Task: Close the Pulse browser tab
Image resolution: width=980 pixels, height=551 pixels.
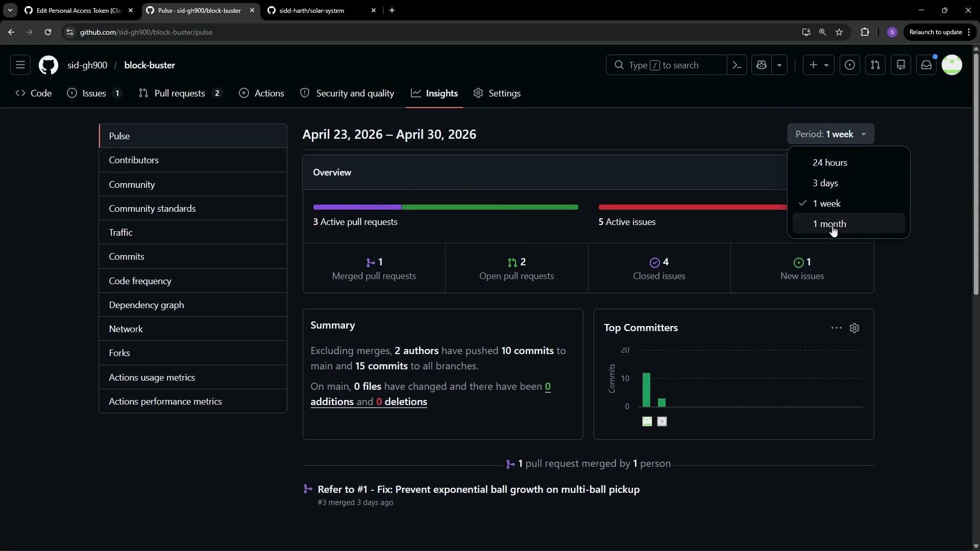Action: click(252, 10)
